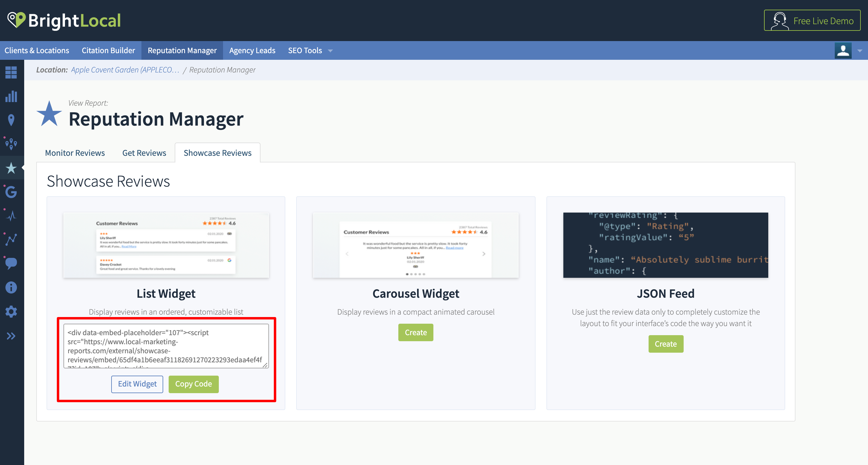Click the Carousel Widget heading

click(x=416, y=293)
